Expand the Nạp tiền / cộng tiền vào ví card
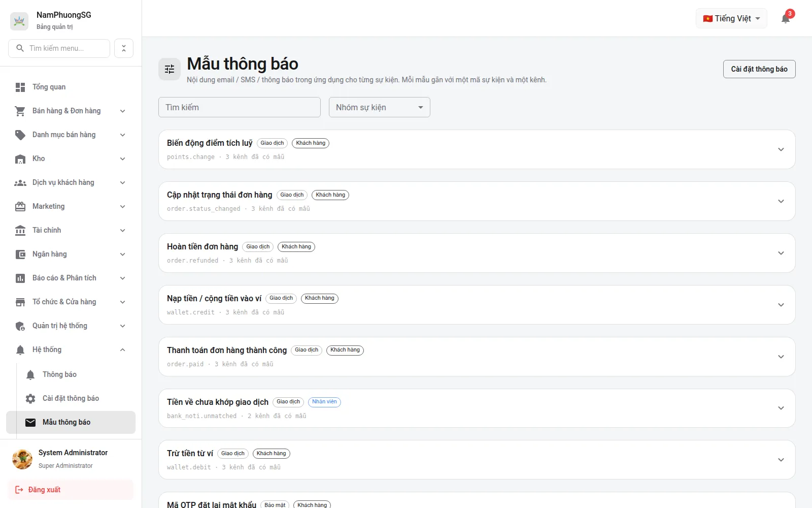 tap(781, 305)
